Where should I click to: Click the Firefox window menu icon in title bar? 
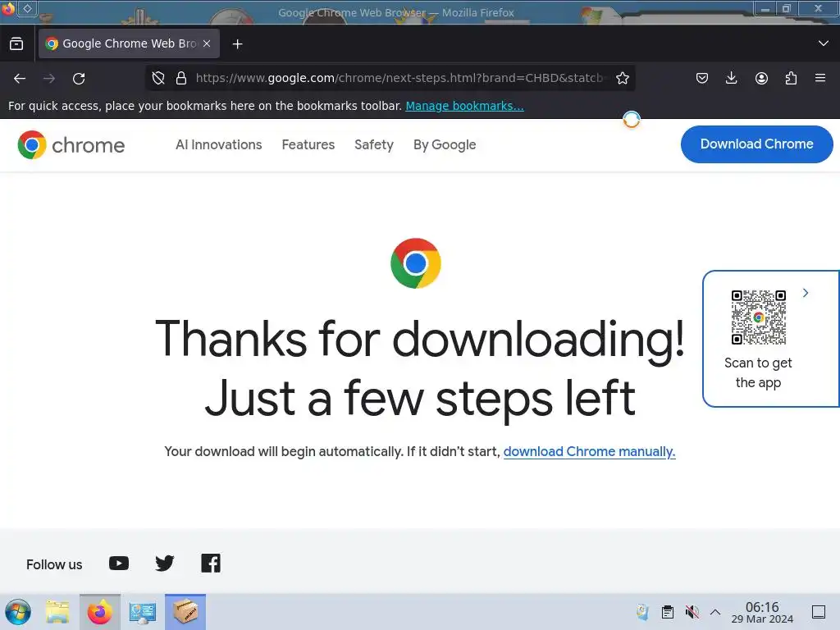click(8, 8)
